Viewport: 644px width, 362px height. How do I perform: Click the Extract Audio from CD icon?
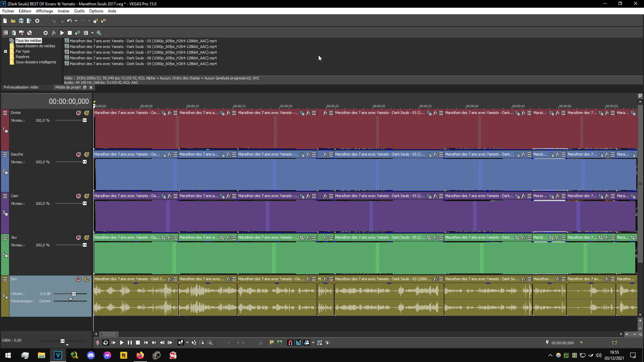[x=30, y=33]
